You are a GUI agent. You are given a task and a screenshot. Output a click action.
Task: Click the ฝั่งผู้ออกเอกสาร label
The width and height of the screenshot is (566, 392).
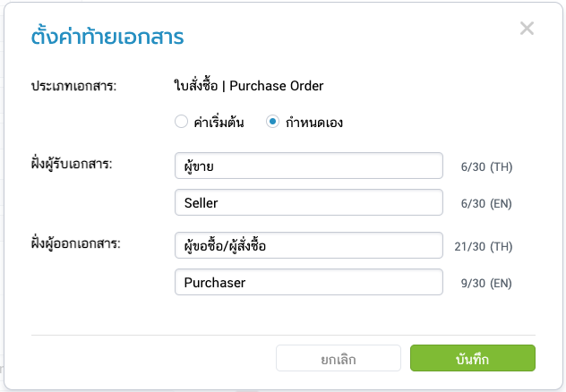78,245
